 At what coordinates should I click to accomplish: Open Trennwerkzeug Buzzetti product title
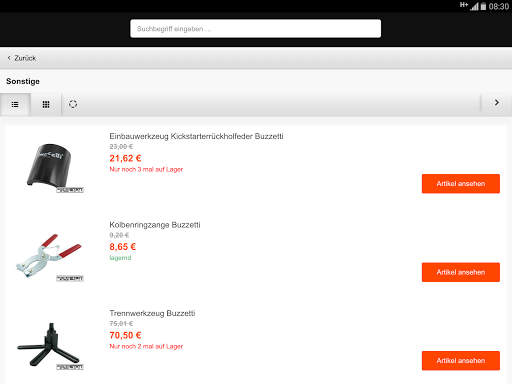(152, 313)
